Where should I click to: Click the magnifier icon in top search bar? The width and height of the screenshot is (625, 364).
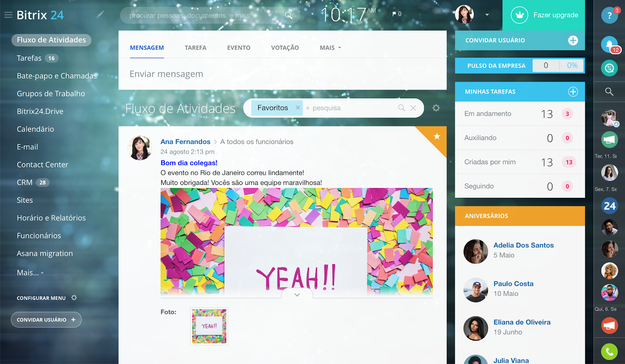(x=289, y=15)
